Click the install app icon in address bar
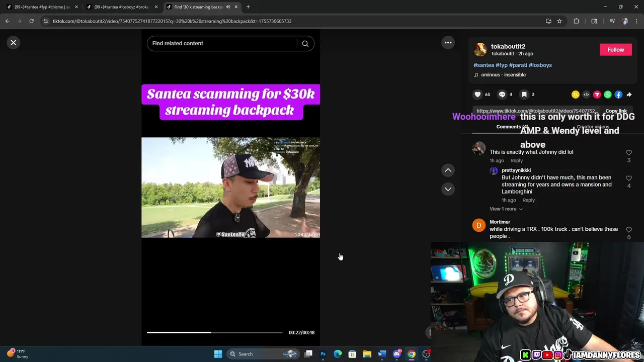This screenshot has height=362, width=644. click(x=548, y=21)
